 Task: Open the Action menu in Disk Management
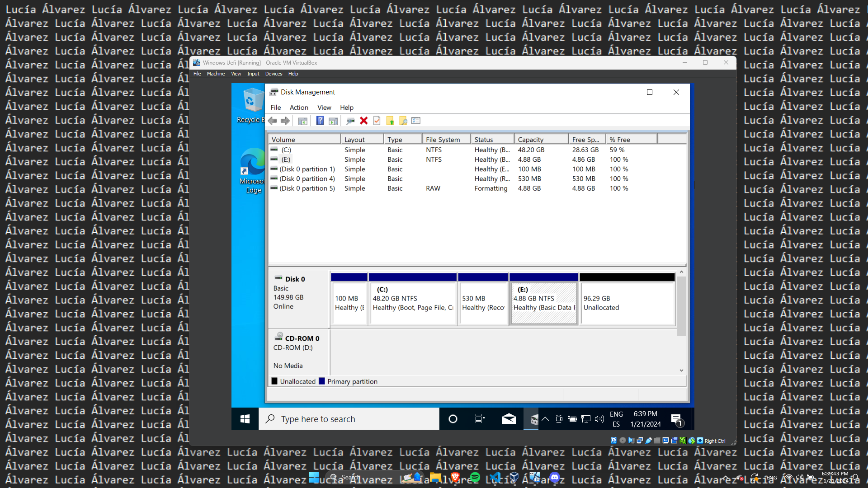coord(298,108)
